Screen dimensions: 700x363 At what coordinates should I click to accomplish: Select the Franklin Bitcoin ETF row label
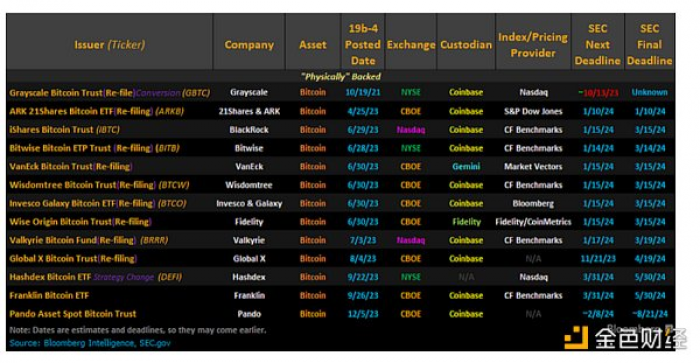click(x=49, y=295)
